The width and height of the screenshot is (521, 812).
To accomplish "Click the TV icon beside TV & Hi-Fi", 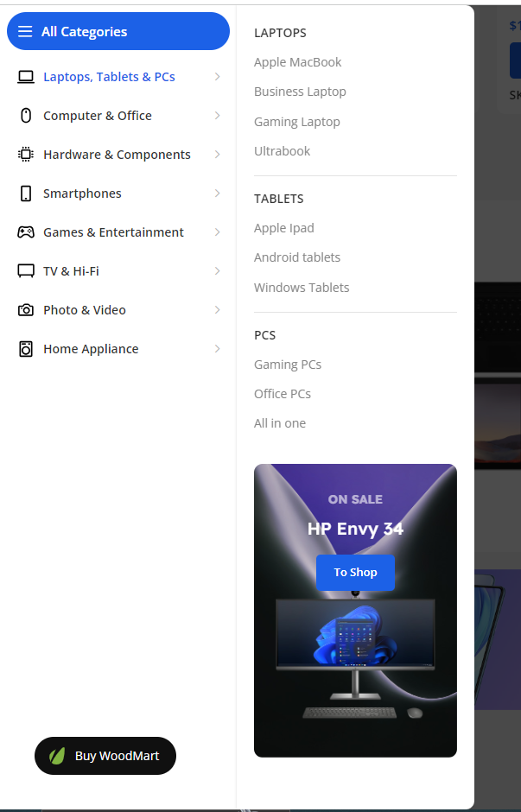I will [x=25, y=271].
